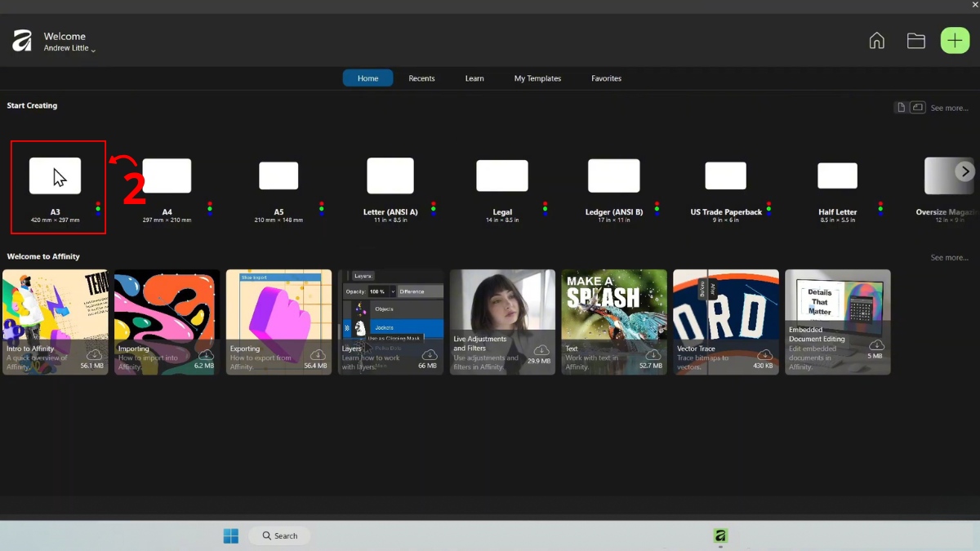This screenshot has height=551, width=980.
Task: Click RGB indicator beside US Trade Paperback
Action: [x=768, y=208]
